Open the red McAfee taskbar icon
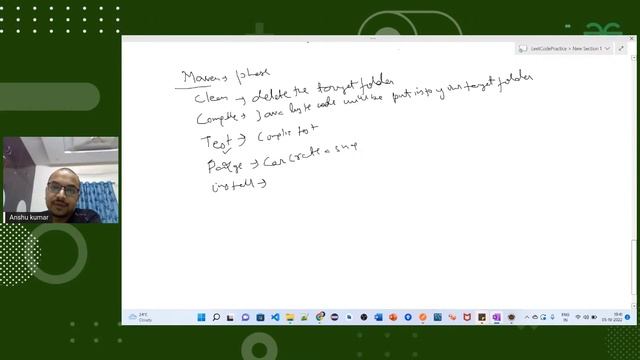Viewport: 640px width, 360px height. pos(467,317)
